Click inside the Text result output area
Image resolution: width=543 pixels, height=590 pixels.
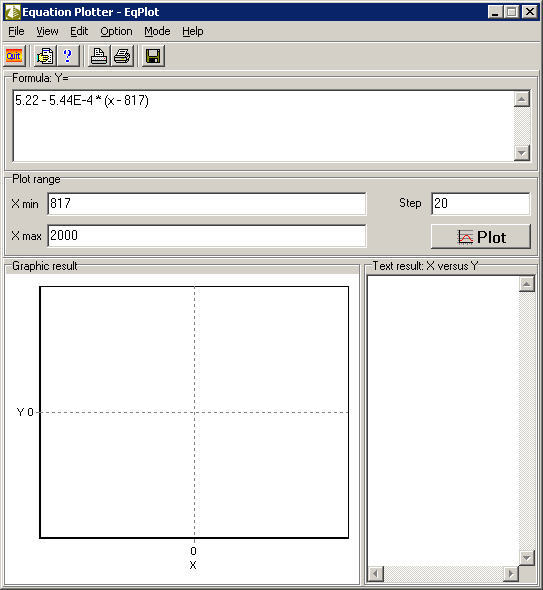pyautogui.click(x=443, y=421)
